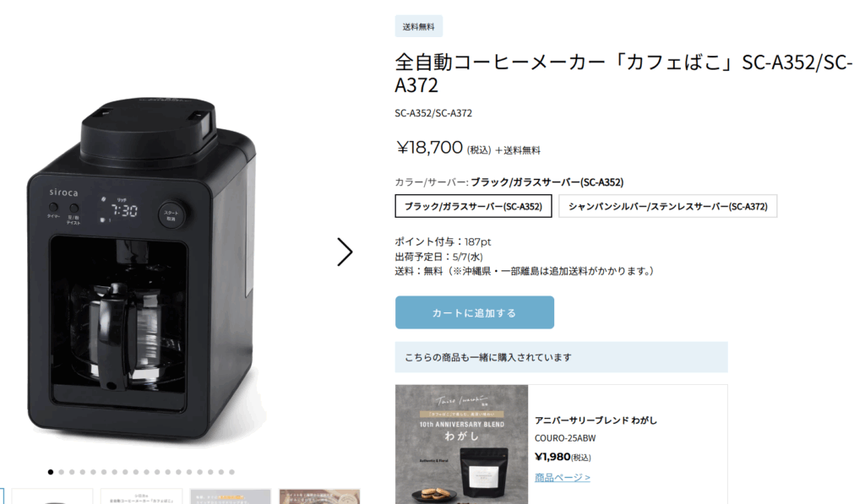The image size is (865, 504).
Task: Click the こちらの商品も一緒に購入されています banner
Action: coord(561,357)
